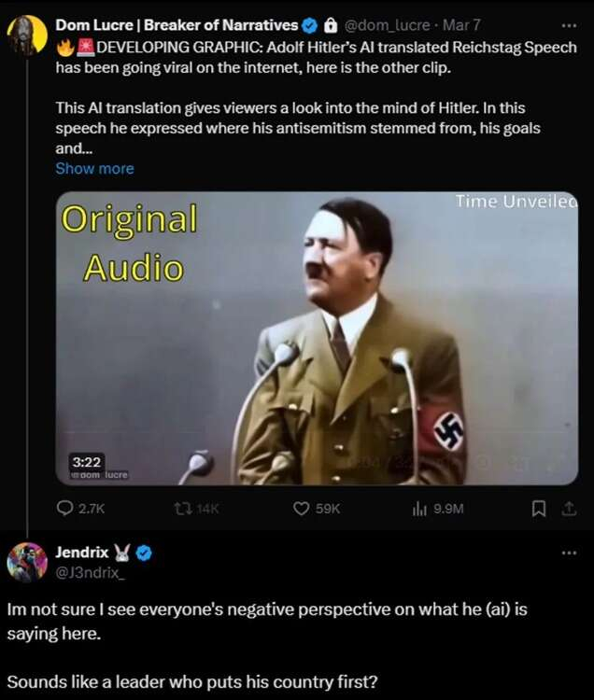Image resolution: width=594 pixels, height=700 pixels.
Task: Bookmark Dom Lucre's tweet
Action: tap(538, 509)
